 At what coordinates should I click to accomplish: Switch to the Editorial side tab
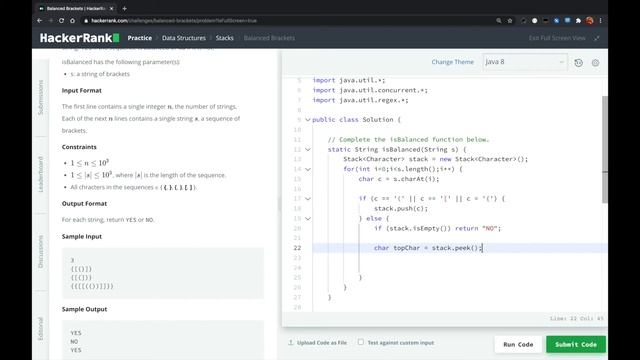40,329
